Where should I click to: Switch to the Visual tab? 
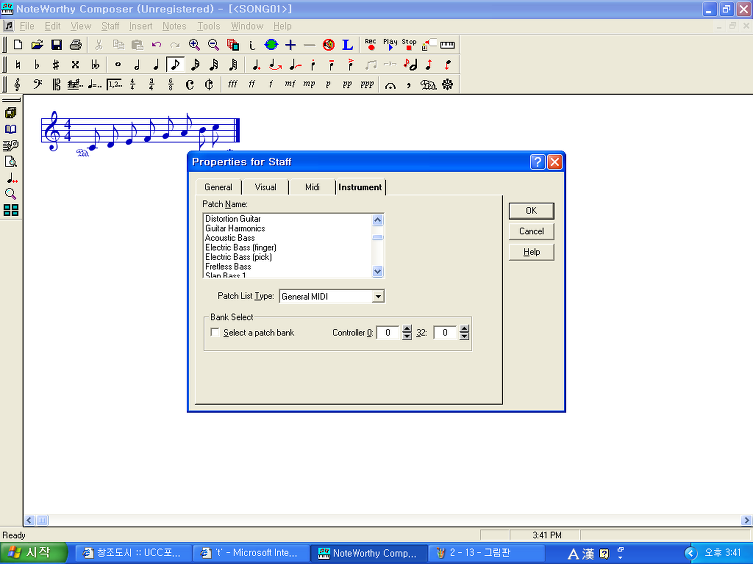pyautogui.click(x=266, y=187)
